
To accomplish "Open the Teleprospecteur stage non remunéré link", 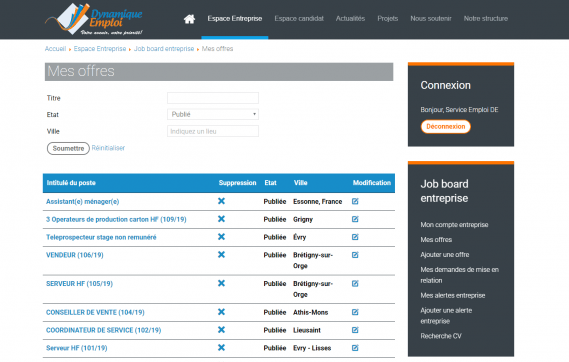I will coord(101,237).
